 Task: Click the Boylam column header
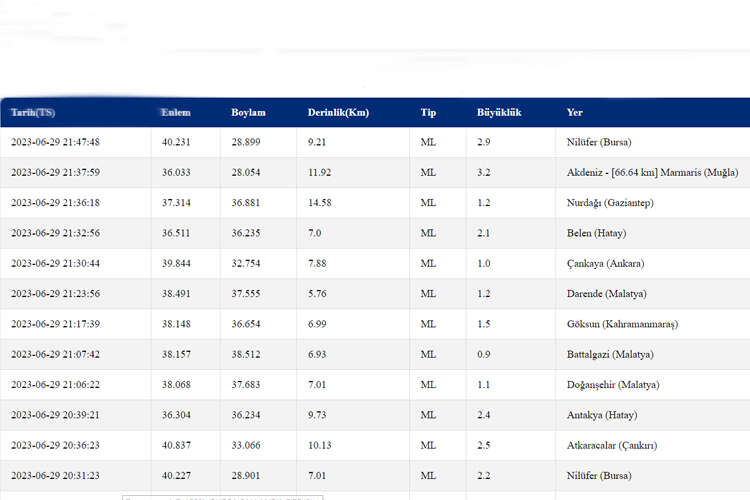[248, 112]
